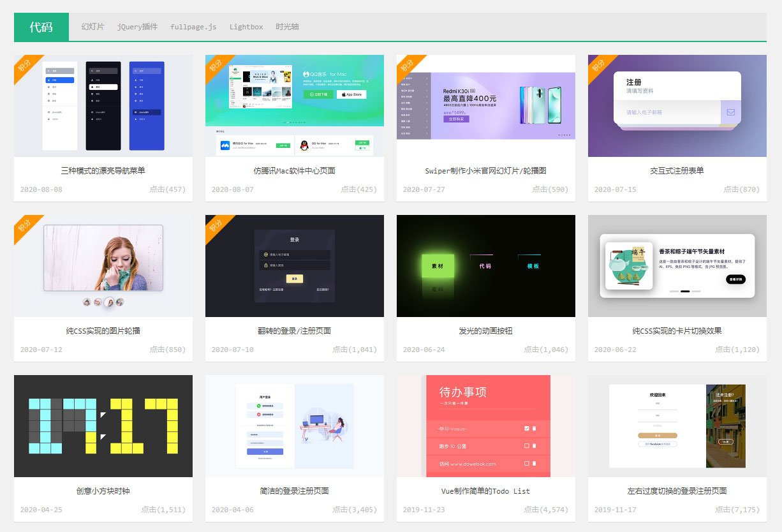Screen dimensions: 782x532
Task: Open the 纯CSS实现的图片轮播 title link
Action: 103,330
